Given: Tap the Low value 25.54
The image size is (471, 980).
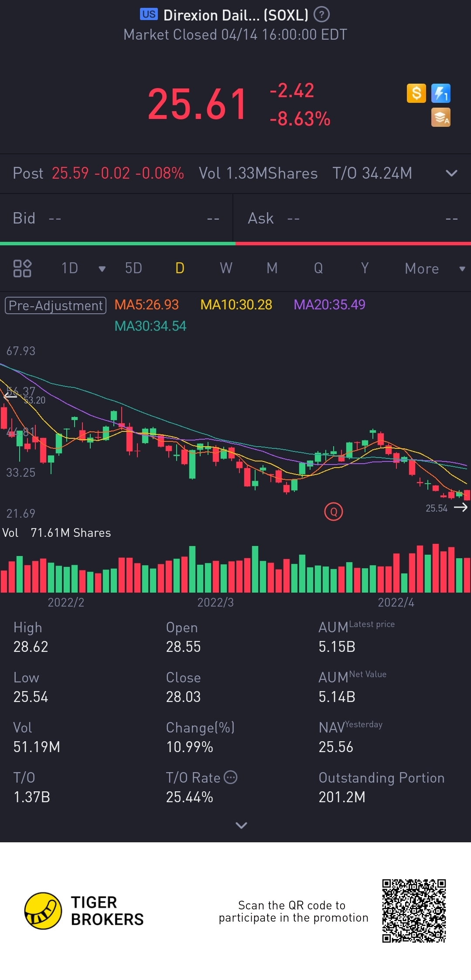Looking at the screenshot, I should point(31,697).
